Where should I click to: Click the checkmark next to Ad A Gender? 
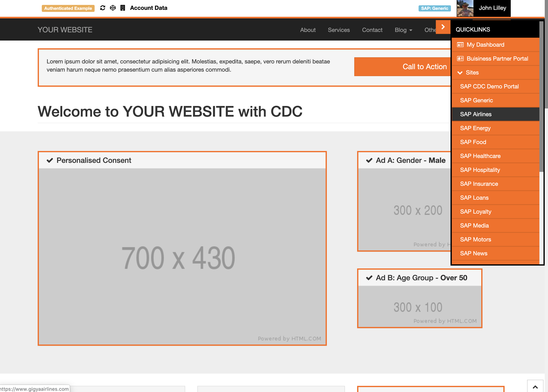[x=369, y=160]
